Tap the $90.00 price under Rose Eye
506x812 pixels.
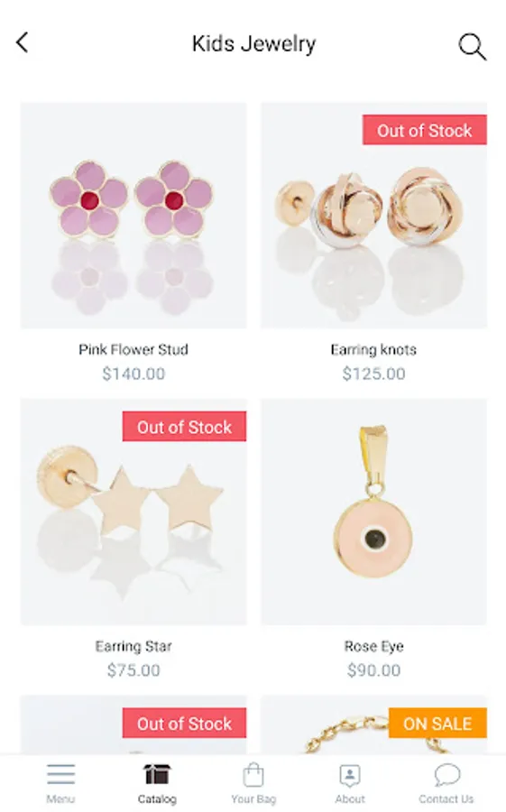click(x=374, y=670)
